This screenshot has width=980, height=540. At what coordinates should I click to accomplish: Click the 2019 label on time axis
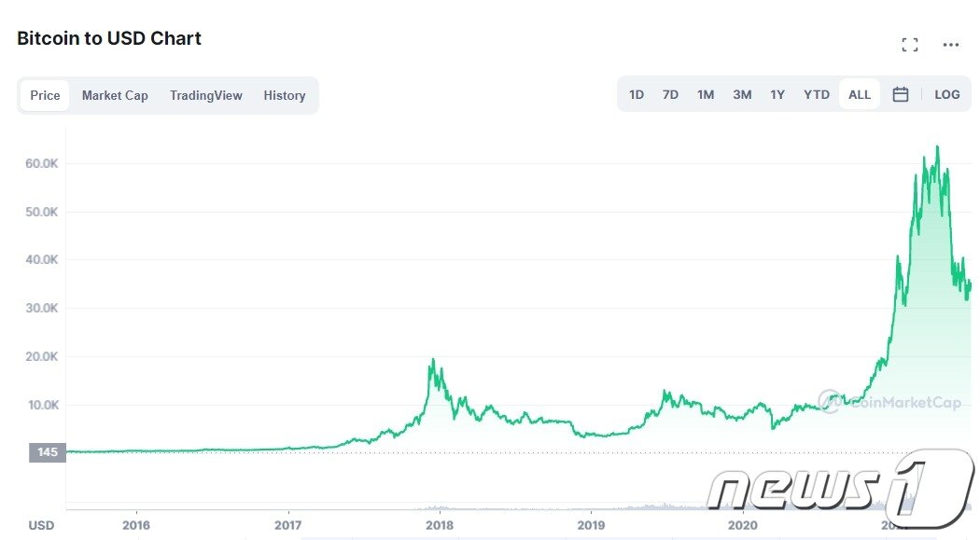click(x=591, y=525)
